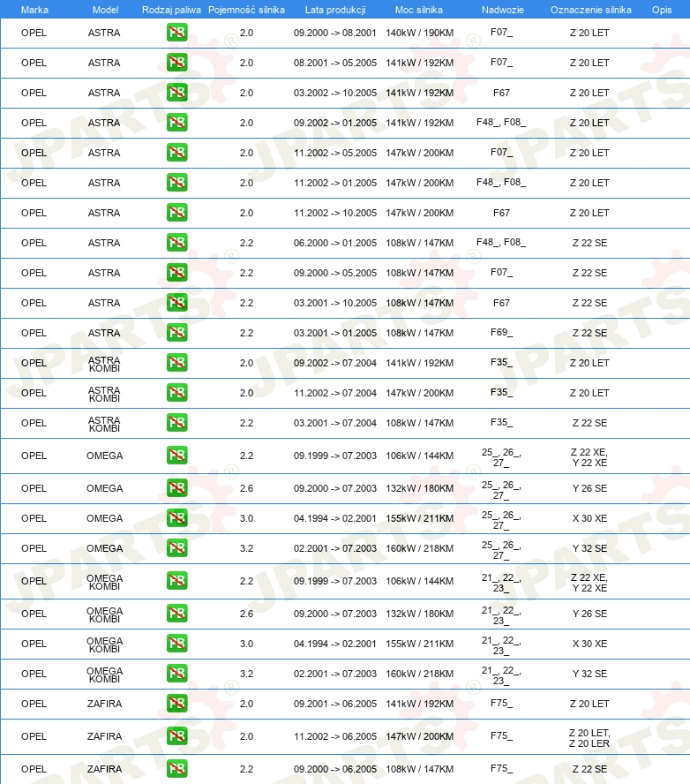Click fuel icon in Omega Kombi 2.2 row
Viewport: 690px width, 784px height.
point(176,581)
